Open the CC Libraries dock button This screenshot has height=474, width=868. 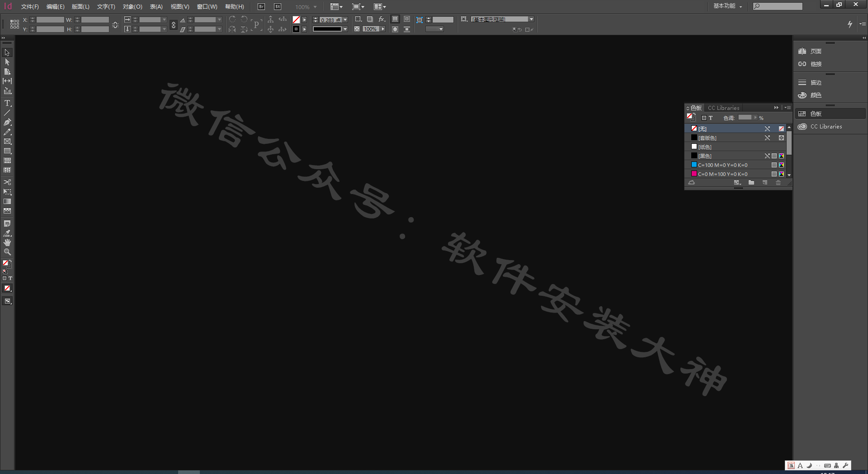point(830,127)
